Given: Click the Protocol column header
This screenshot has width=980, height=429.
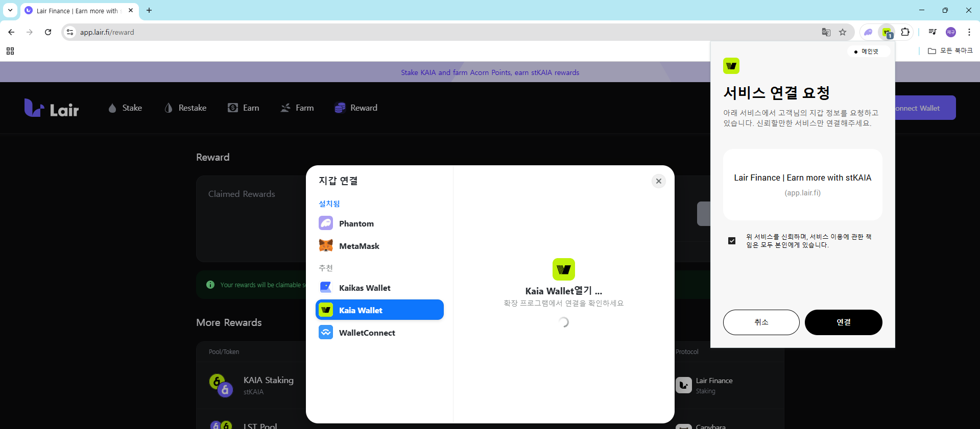Looking at the screenshot, I should (x=687, y=352).
